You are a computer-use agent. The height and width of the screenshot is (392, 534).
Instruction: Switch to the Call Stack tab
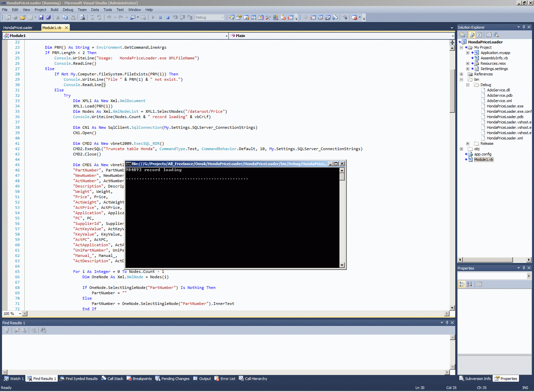click(112, 379)
